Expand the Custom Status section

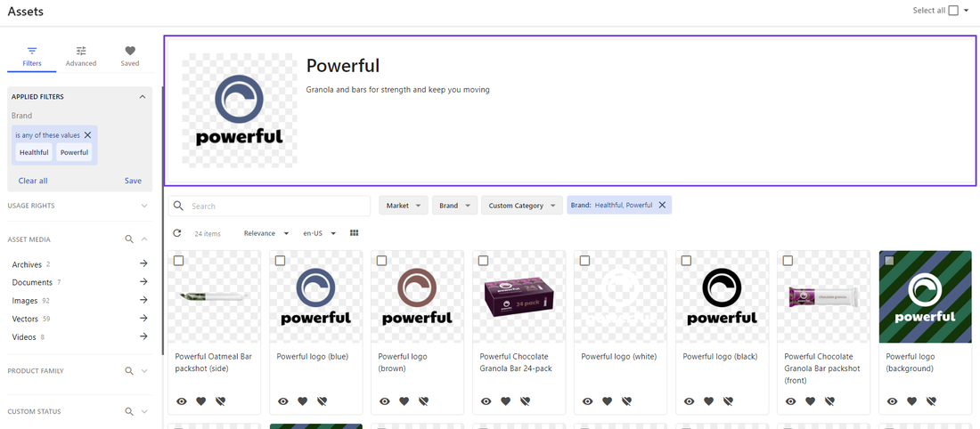(x=144, y=411)
